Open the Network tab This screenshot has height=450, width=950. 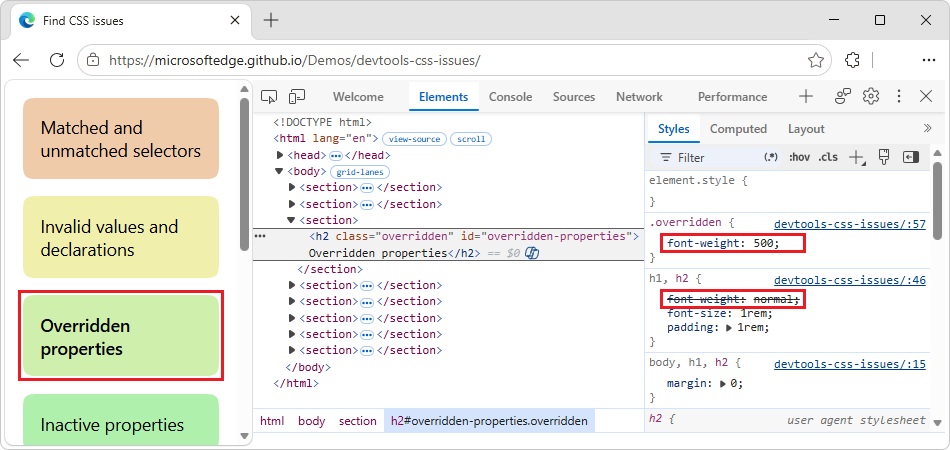pyautogui.click(x=639, y=97)
